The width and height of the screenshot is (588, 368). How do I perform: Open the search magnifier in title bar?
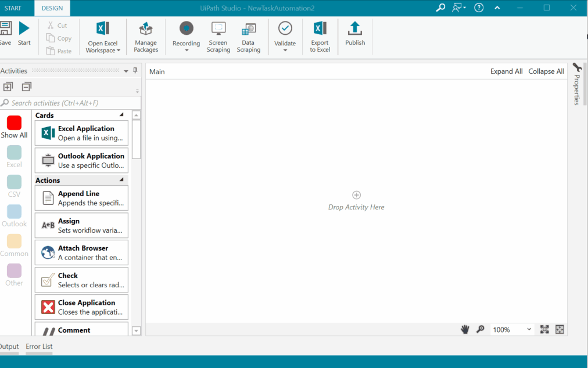pos(440,8)
